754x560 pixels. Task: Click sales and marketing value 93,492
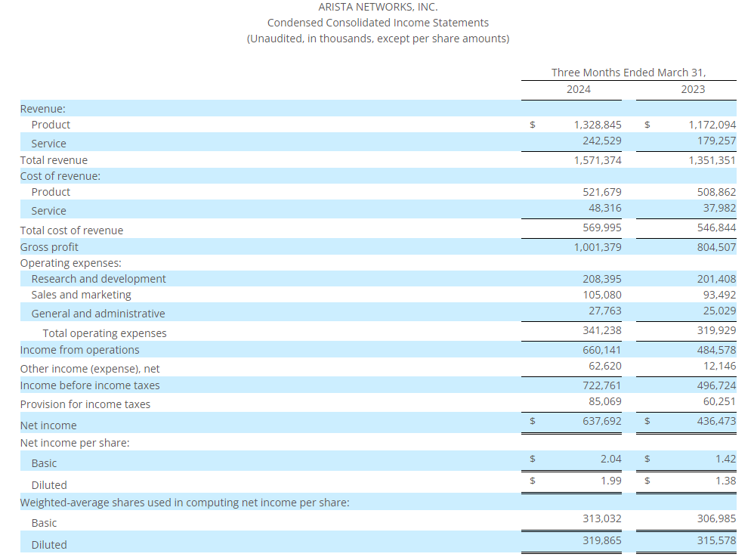click(719, 295)
